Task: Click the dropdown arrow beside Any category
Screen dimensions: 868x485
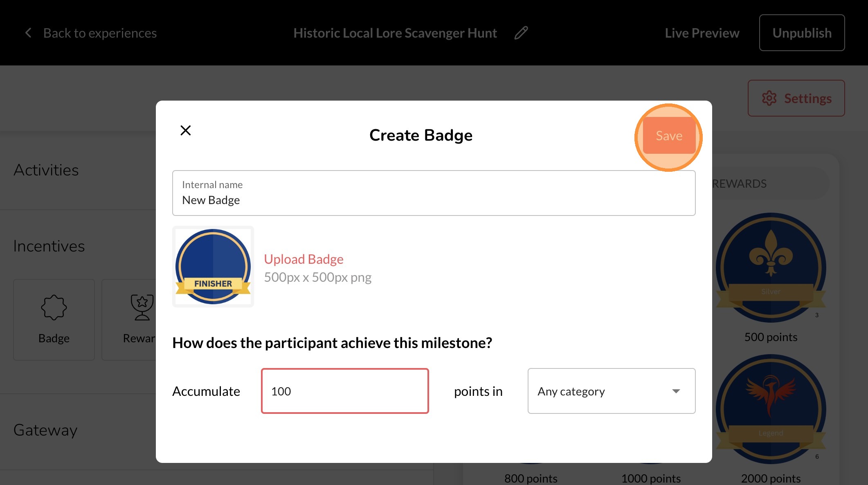Action: click(676, 391)
